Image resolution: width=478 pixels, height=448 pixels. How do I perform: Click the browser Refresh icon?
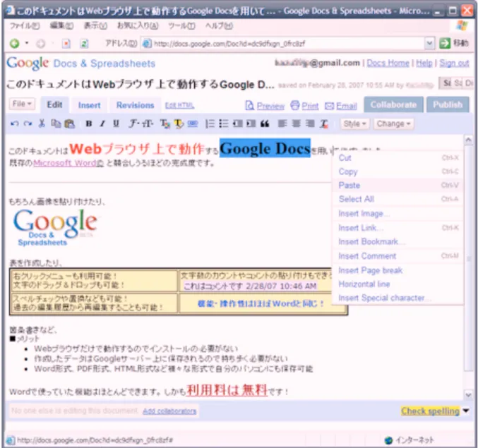coord(84,44)
